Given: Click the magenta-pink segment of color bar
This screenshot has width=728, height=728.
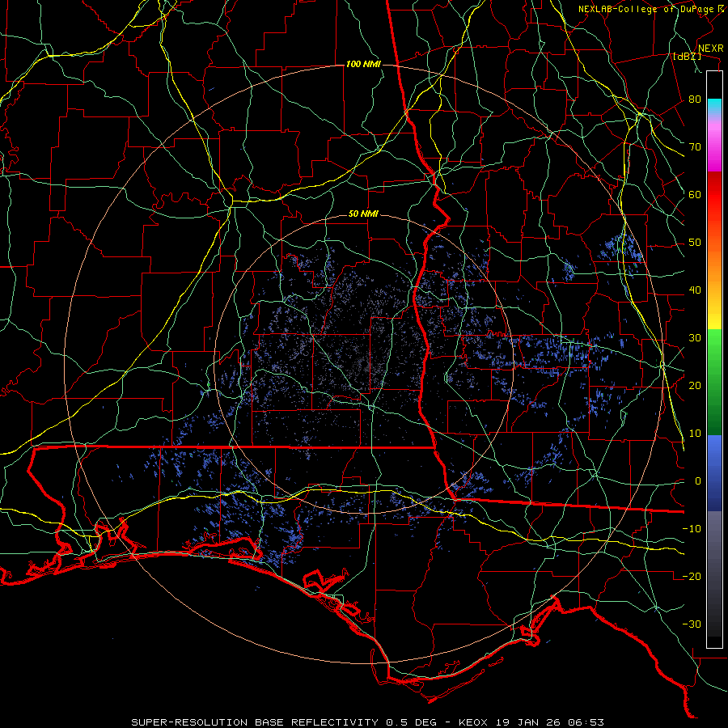Looking at the screenshot, I should pos(714,146).
